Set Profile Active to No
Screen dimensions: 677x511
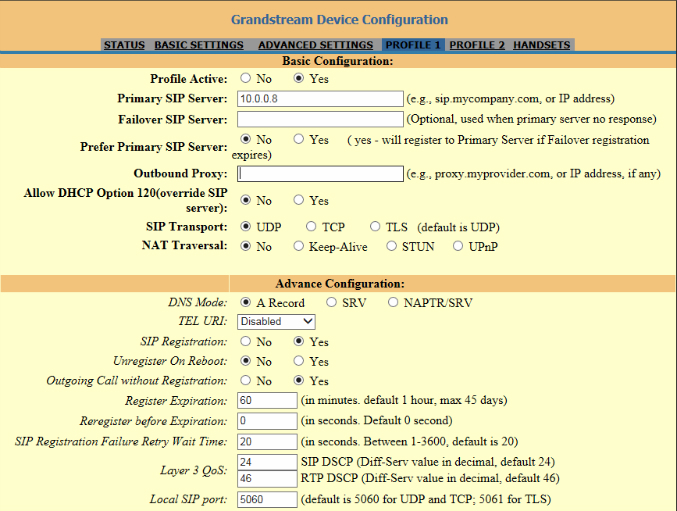[246, 78]
